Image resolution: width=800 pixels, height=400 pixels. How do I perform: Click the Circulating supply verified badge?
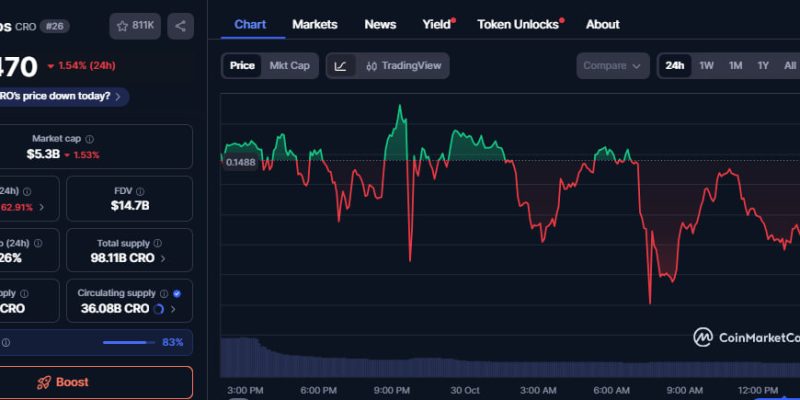click(x=177, y=293)
